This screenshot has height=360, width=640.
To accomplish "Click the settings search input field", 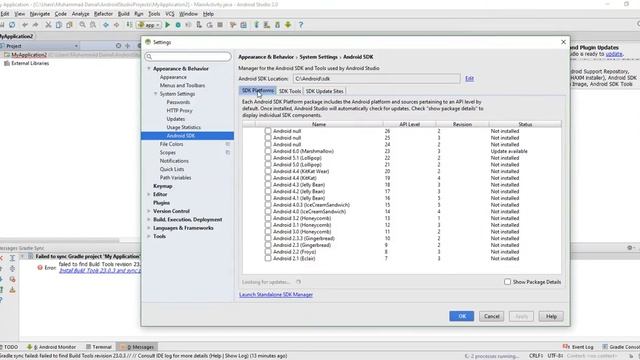I will [188, 56].
